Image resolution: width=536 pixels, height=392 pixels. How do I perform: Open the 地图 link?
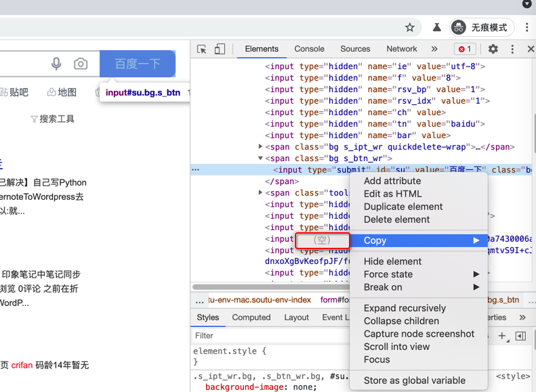tap(62, 92)
